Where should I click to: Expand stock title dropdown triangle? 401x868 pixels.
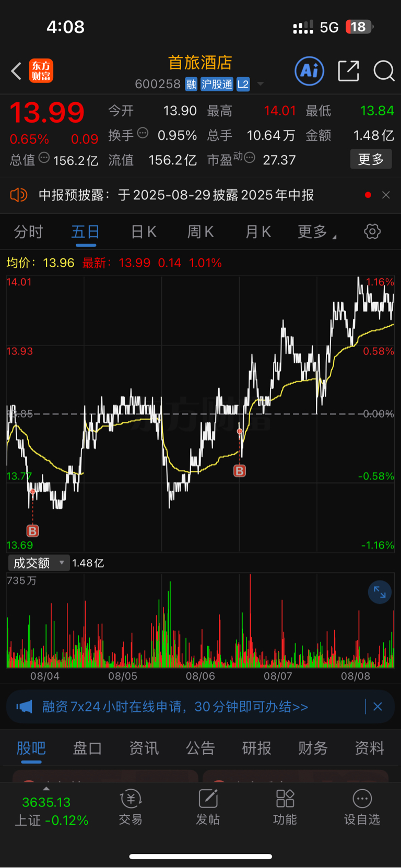[260, 84]
